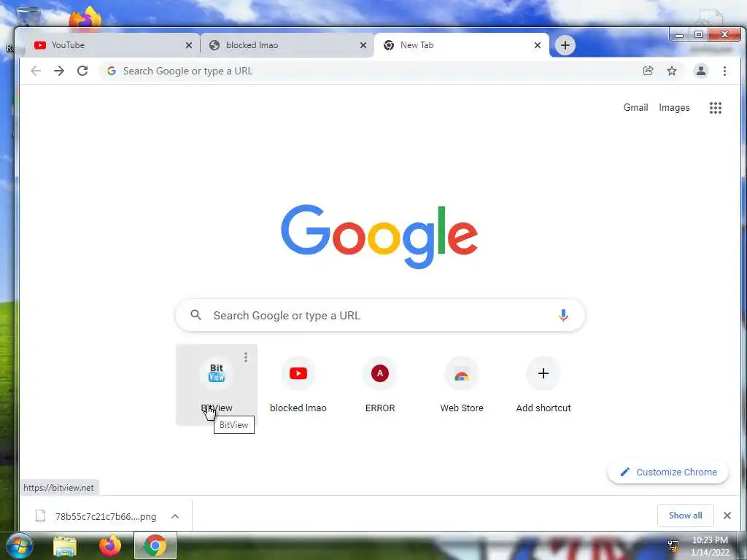Click Customize Chrome button
The width and height of the screenshot is (747, 560).
tap(668, 472)
